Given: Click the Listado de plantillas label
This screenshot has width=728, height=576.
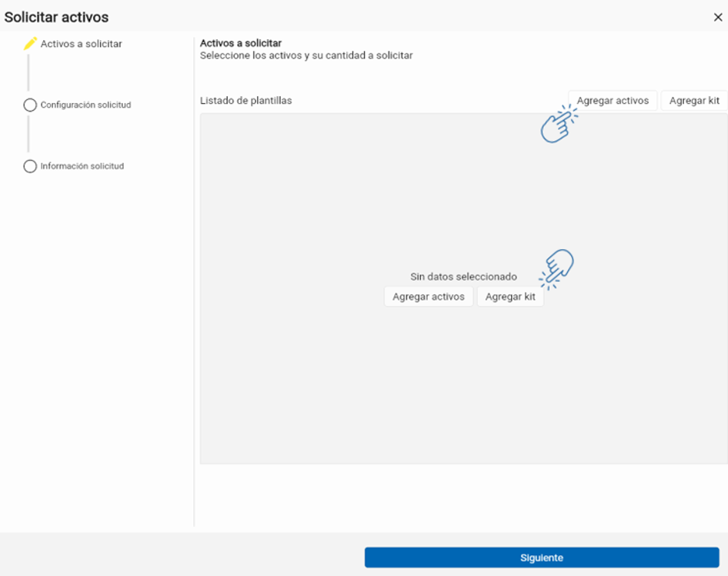Looking at the screenshot, I should [x=246, y=100].
